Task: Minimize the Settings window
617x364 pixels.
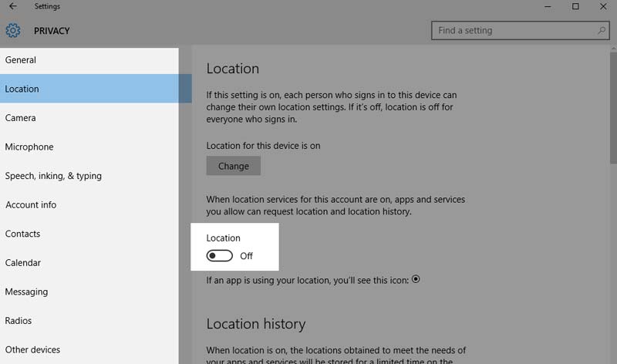Action: point(548,6)
